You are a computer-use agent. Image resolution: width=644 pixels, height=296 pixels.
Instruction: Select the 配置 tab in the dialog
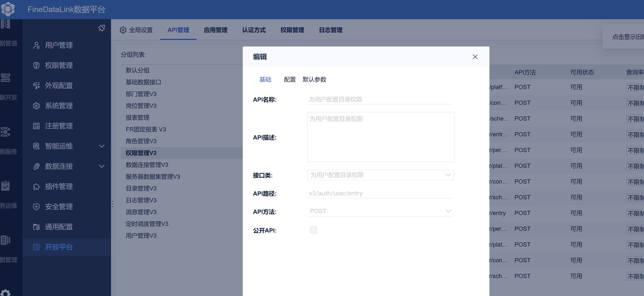290,79
